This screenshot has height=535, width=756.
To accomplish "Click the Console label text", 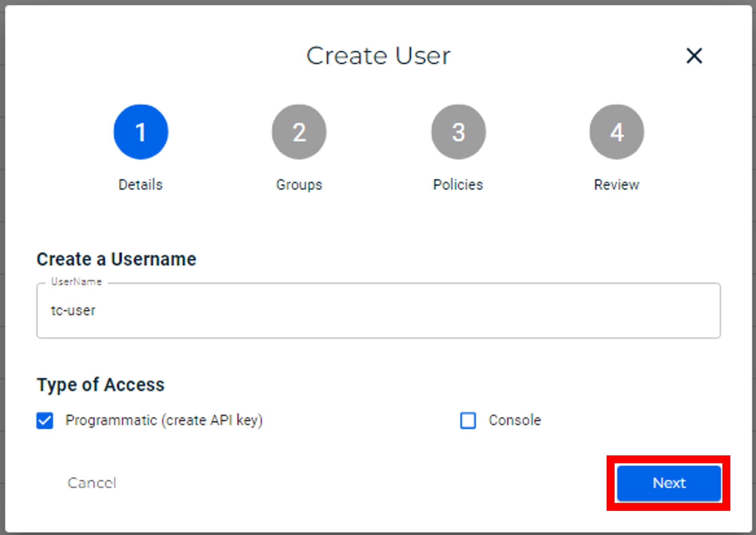I will [x=515, y=420].
